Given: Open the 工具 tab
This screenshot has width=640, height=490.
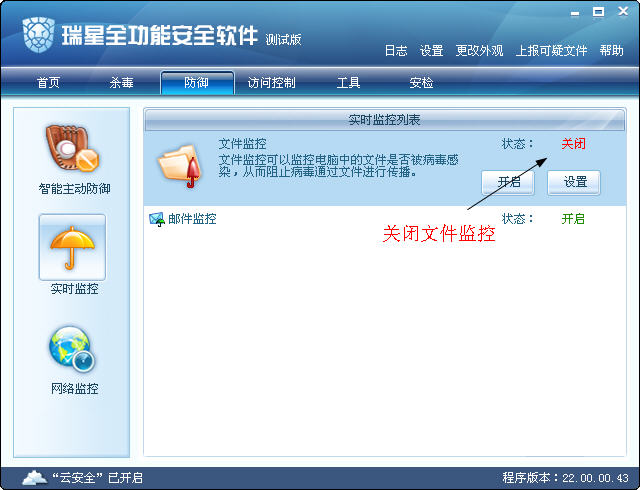Looking at the screenshot, I should pos(348,83).
